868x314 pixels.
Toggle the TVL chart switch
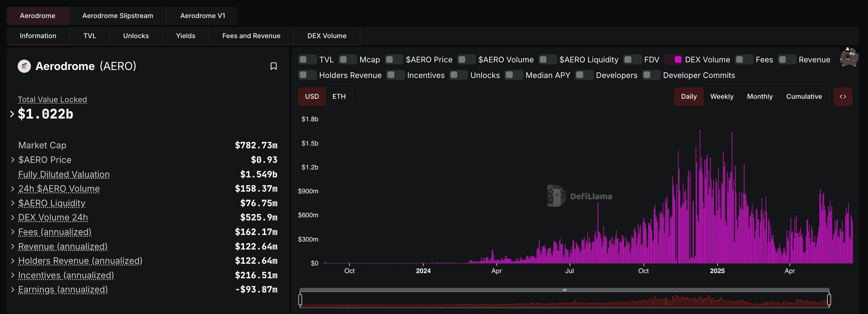click(x=307, y=60)
